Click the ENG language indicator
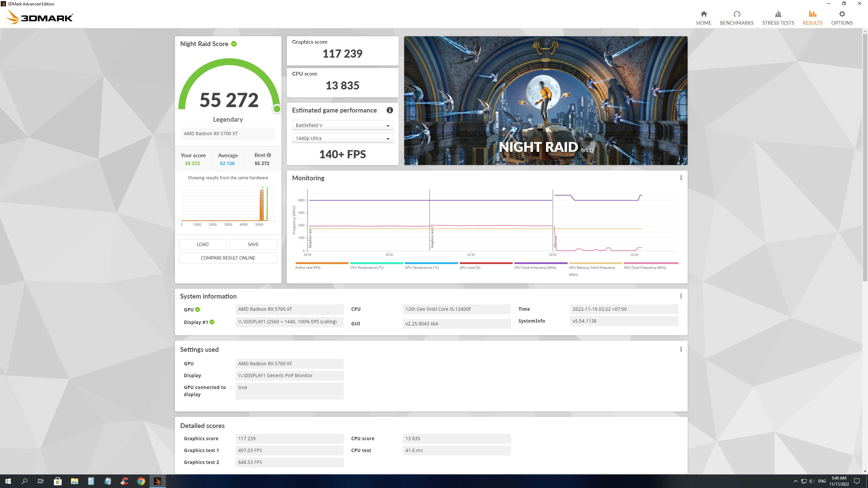Screen dimensions: 868x488 (822, 481)
